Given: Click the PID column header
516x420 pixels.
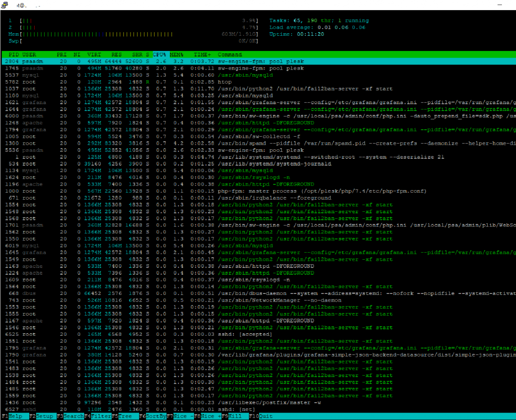Looking at the screenshot, I should pyautogui.click(x=14, y=54).
